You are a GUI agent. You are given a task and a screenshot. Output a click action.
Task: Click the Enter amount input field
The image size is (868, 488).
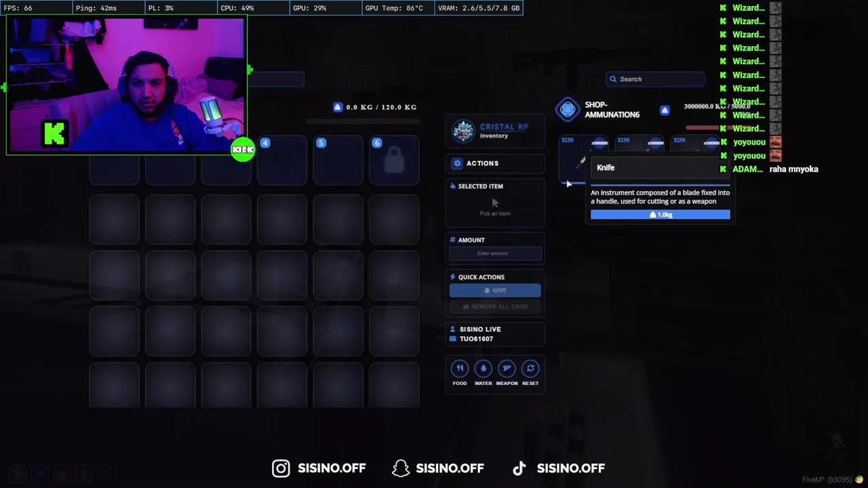tap(495, 253)
